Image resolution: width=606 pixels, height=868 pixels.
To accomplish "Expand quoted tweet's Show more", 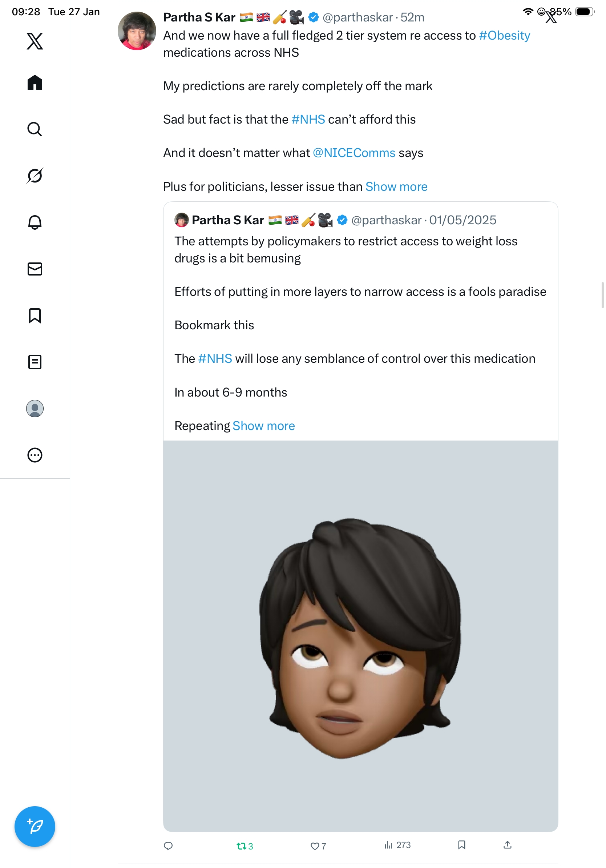I will pyautogui.click(x=264, y=426).
